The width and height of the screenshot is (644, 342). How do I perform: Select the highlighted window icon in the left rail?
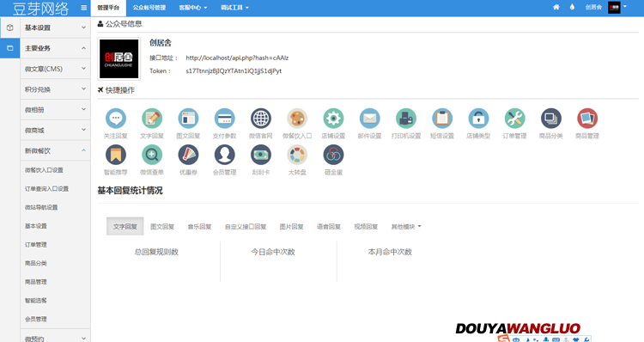9,48
